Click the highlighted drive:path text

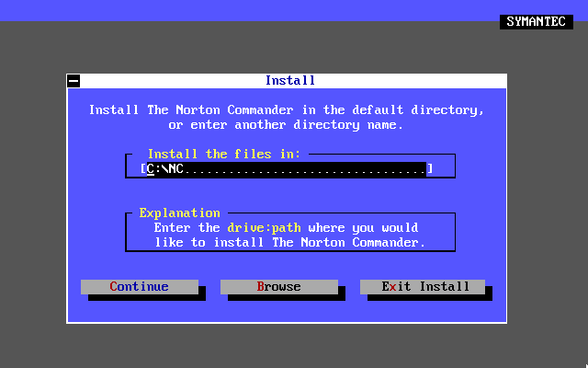(x=264, y=228)
